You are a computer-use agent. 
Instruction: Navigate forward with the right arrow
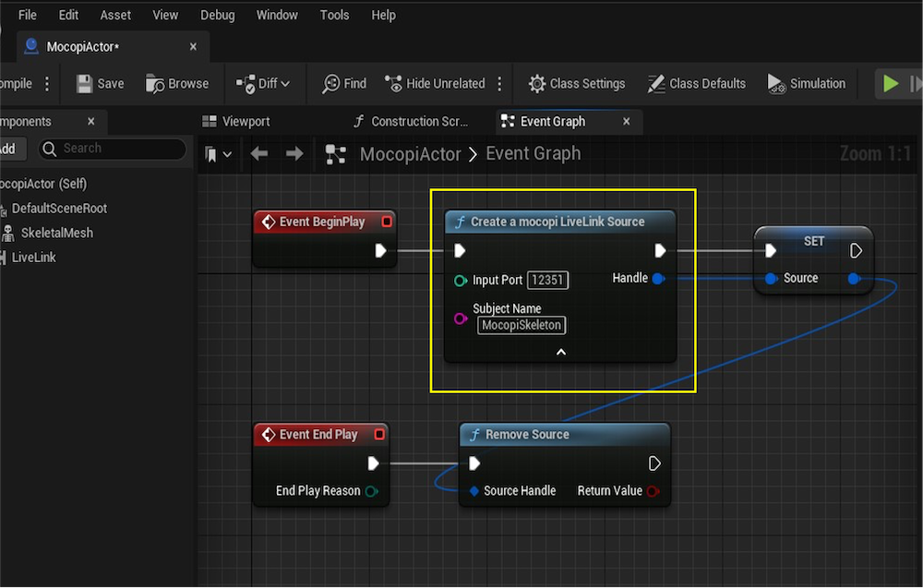(x=294, y=154)
